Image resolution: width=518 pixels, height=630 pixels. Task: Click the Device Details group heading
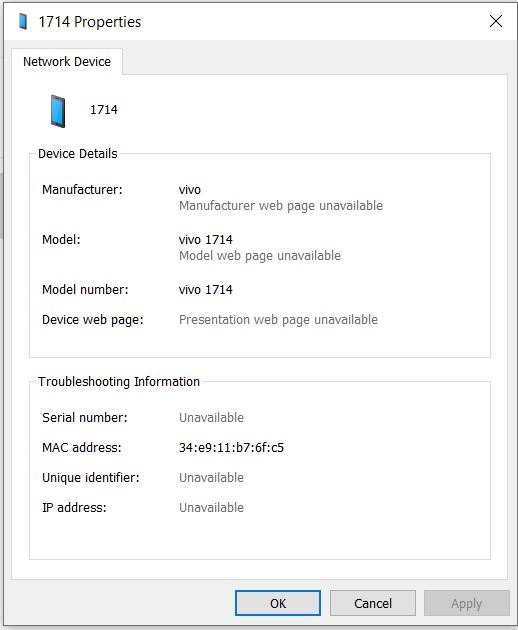(x=78, y=153)
